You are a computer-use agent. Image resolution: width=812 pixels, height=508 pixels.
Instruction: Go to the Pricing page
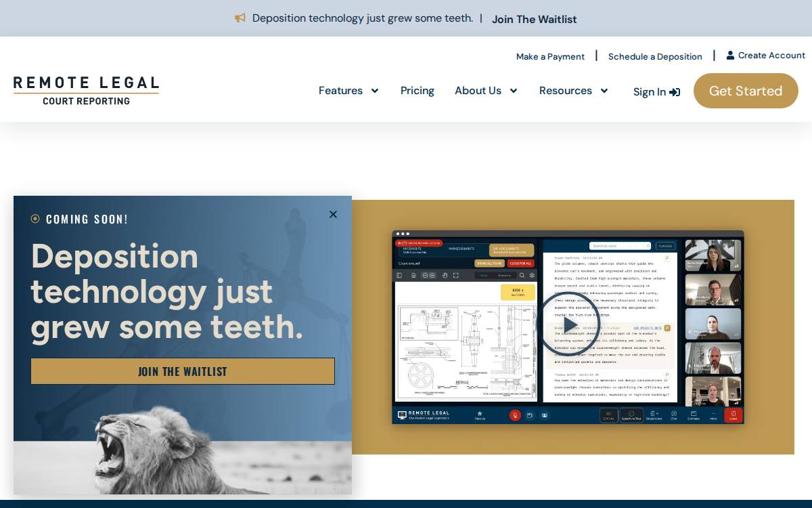417,91
